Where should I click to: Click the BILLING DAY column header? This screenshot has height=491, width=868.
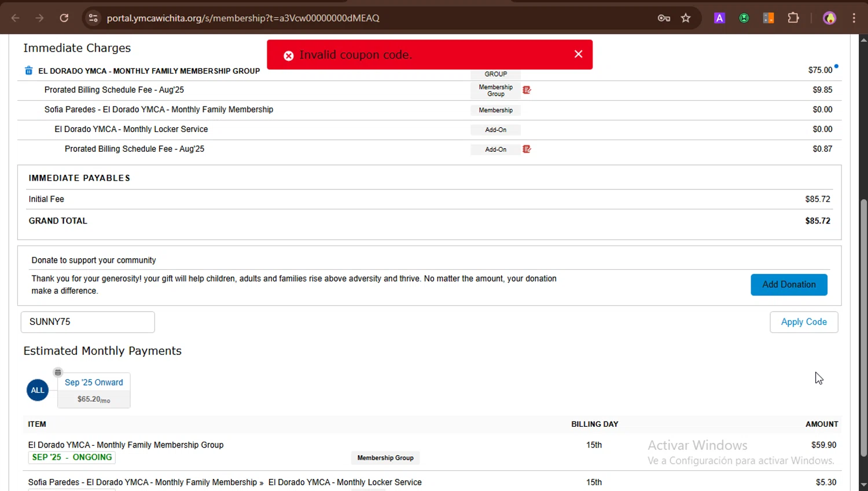pos(594,424)
